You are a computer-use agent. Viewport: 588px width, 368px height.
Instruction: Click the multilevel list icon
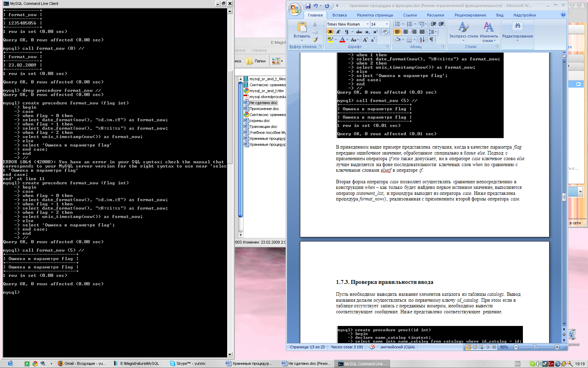click(x=422, y=24)
